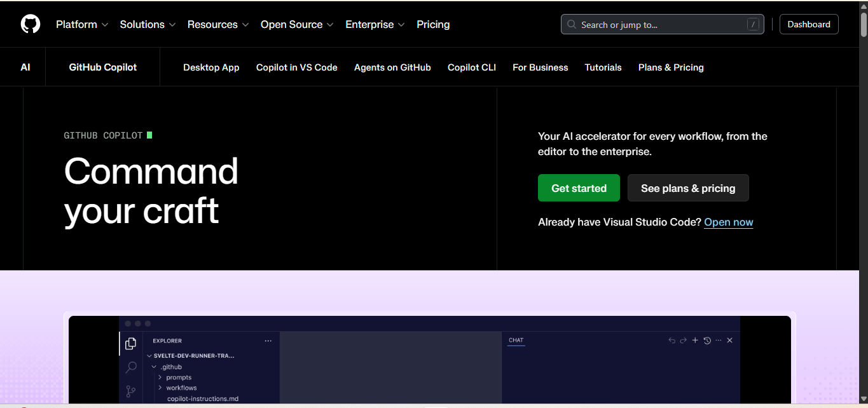The image size is (868, 408).
Task: Open Plans & Pricing in sub navigation
Action: [671, 67]
